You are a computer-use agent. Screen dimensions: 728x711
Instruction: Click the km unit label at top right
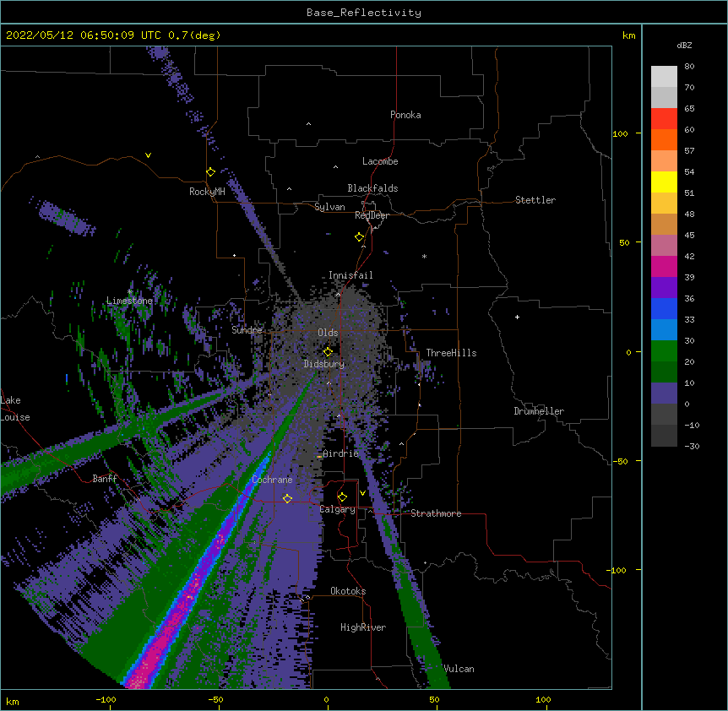coord(628,35)
